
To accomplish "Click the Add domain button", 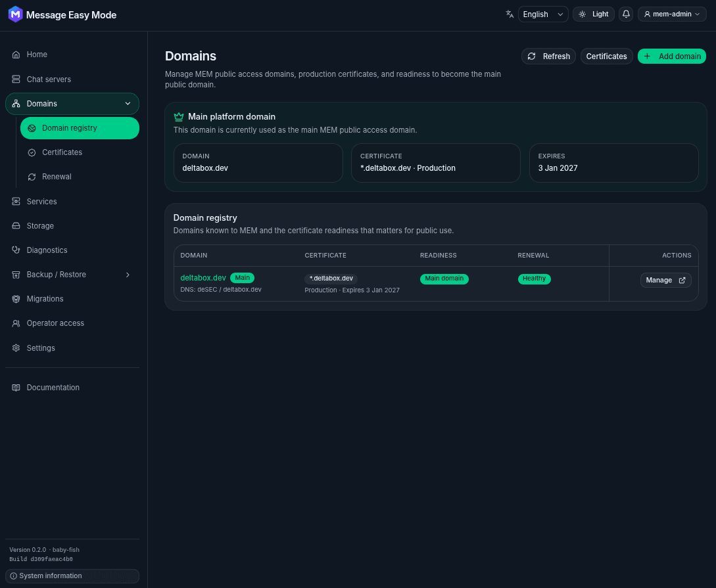I will [x=672, y=56].
